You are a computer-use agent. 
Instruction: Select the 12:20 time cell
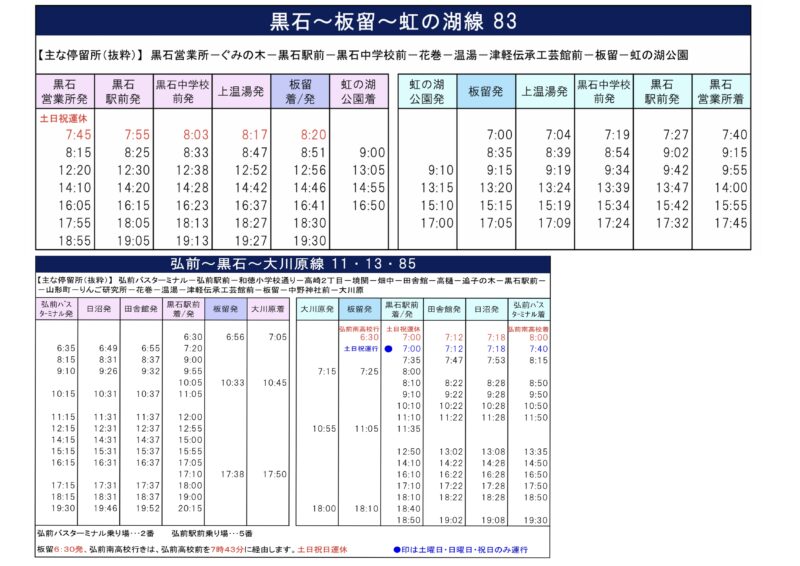(x=75, y=170)
